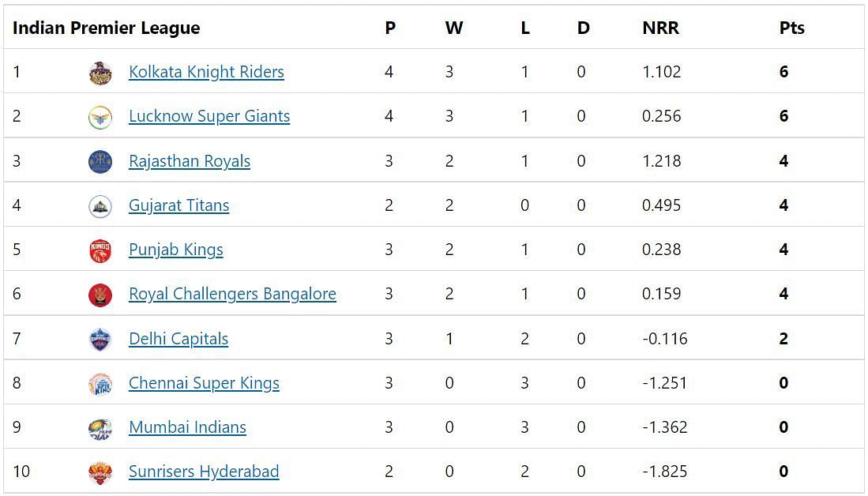Click the Punjab Kings team logo

coord(100,251)
